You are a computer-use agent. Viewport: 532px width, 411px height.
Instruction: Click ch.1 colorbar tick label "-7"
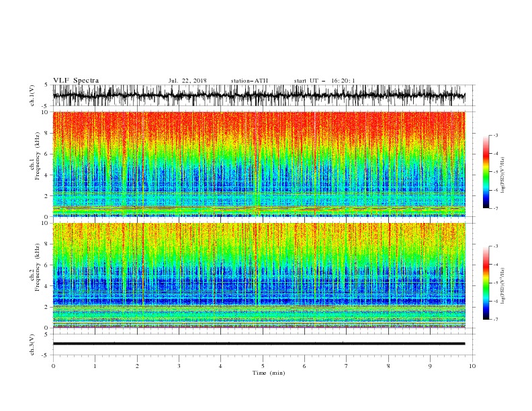click(495, 208)
